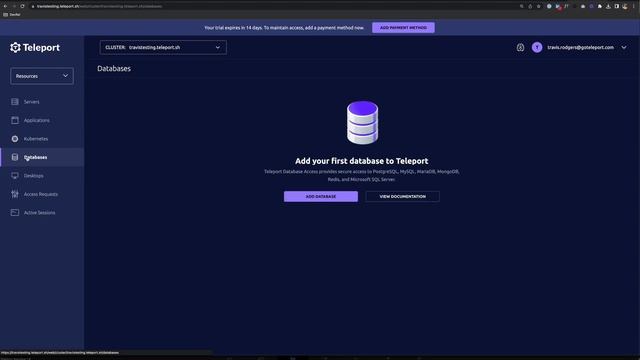Click the Servers sidebar icon

click(x=15, y=102)
